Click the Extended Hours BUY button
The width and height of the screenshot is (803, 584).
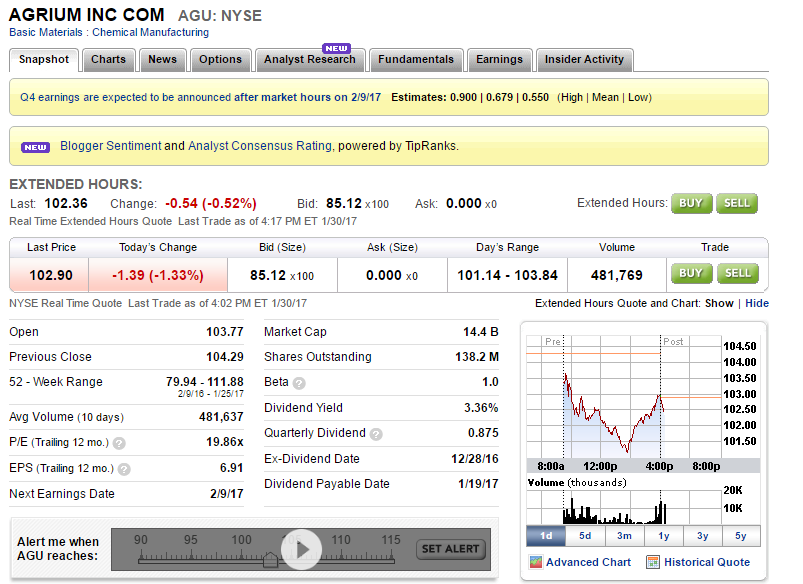coord(691,203)
